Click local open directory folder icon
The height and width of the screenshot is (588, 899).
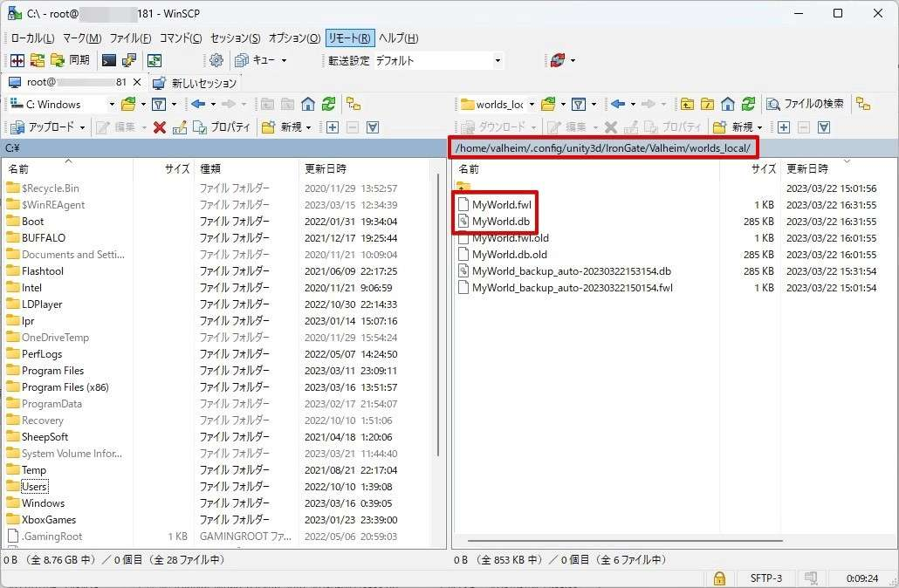(x=129, y=105)
